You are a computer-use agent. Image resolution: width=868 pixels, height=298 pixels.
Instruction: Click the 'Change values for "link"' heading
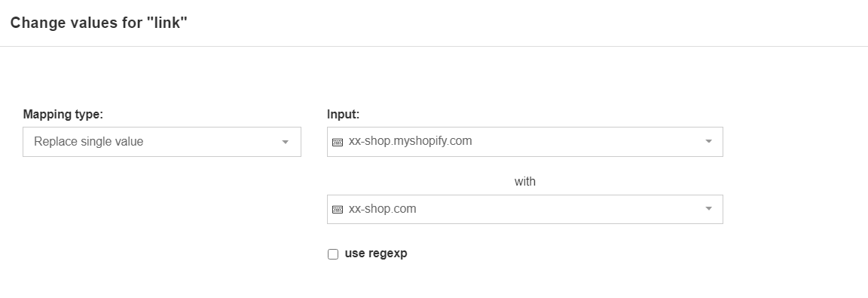pyautogui.click(x=99, y=23)
